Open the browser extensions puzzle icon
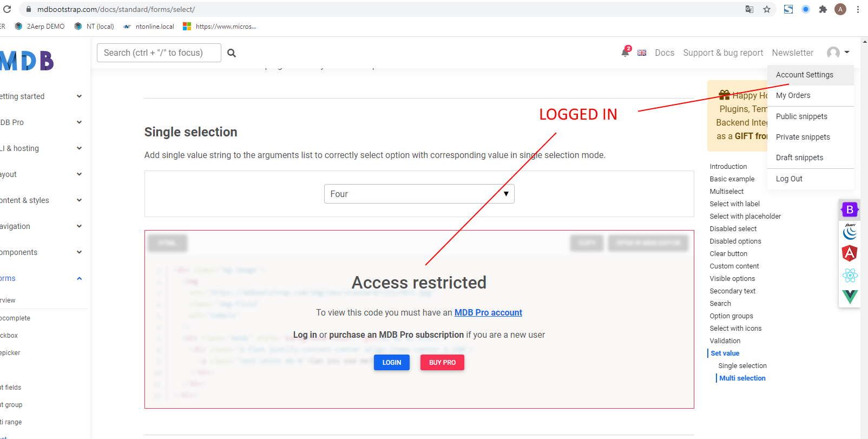 coord(823,9)
